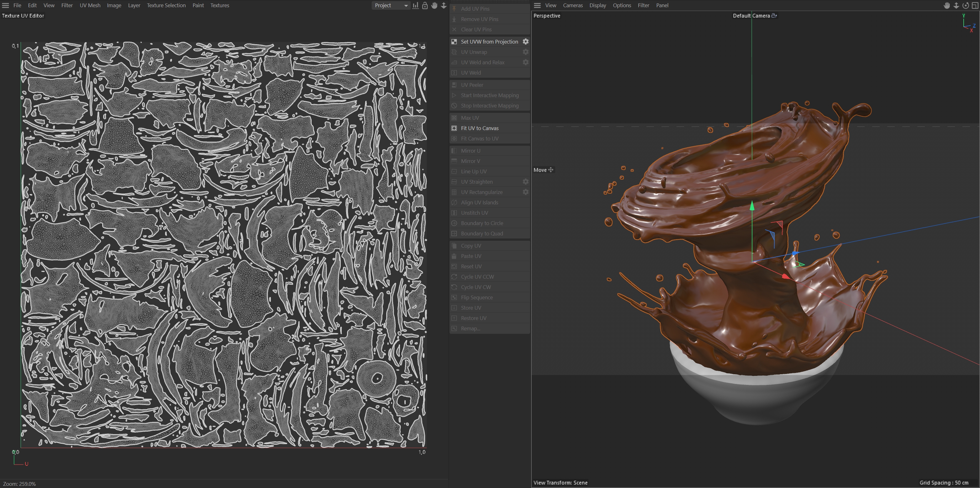Open the Cameras menu in viewport

[x=572, y=5]
